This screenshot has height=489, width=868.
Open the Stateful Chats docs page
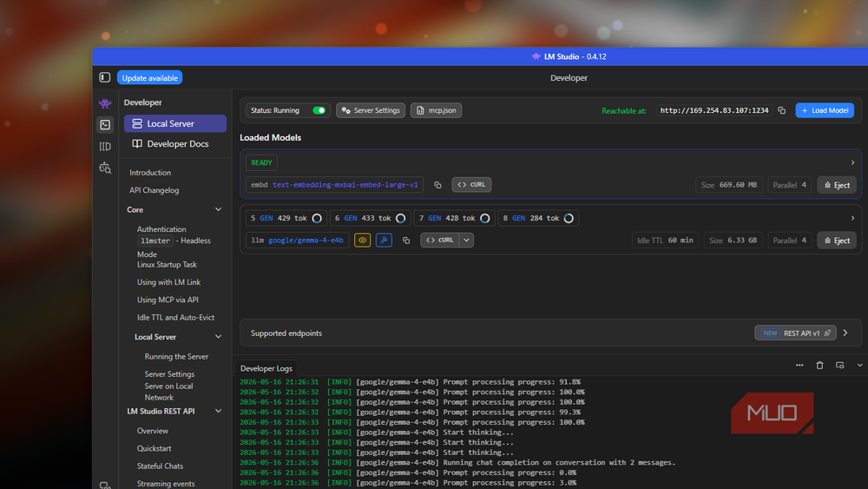(x=160, y=466)
